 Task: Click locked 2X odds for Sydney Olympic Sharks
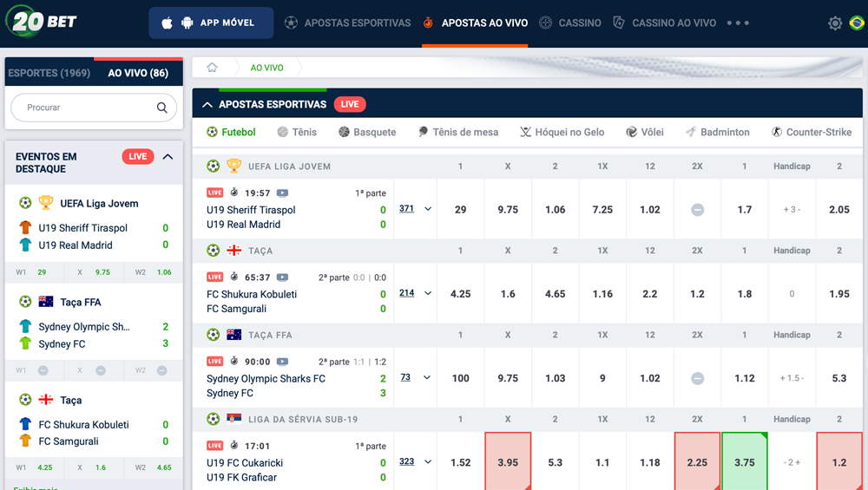click(x=698, y=378)
